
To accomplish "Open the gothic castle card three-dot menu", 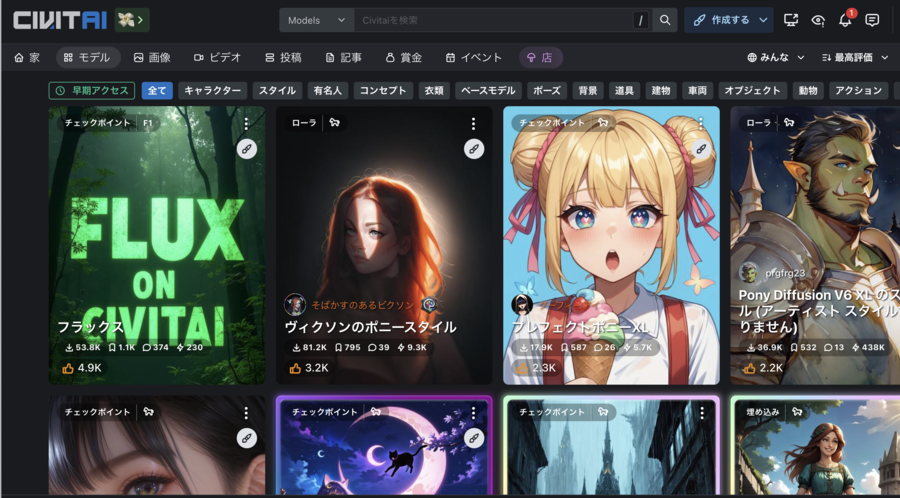I will pyautogui.click(x=701, y=413).
